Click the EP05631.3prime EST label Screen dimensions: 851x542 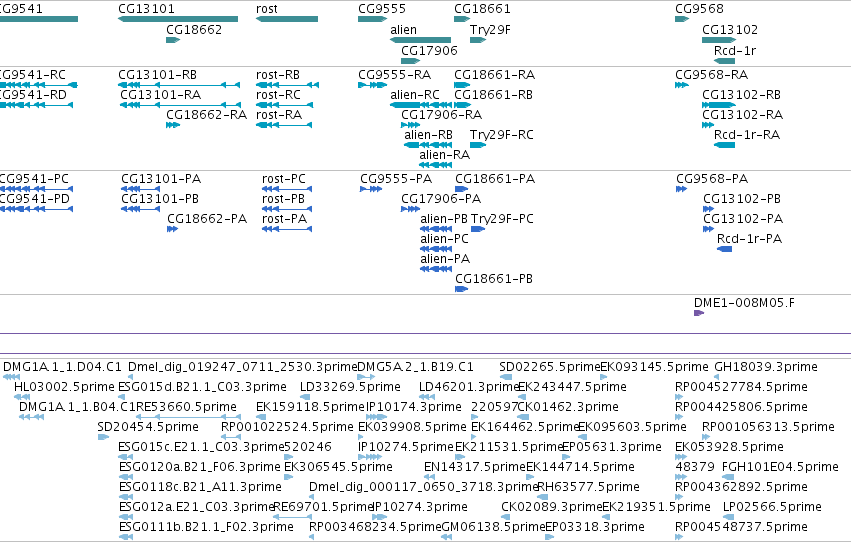point(612,447)
